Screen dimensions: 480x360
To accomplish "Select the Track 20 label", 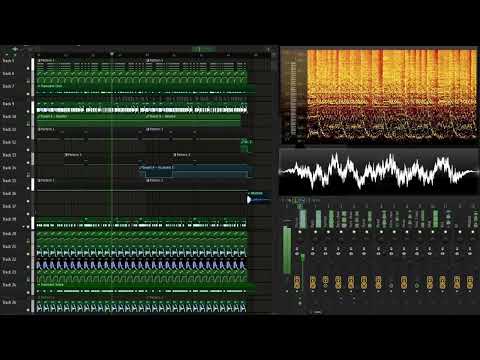I will [x=9, y=234].
